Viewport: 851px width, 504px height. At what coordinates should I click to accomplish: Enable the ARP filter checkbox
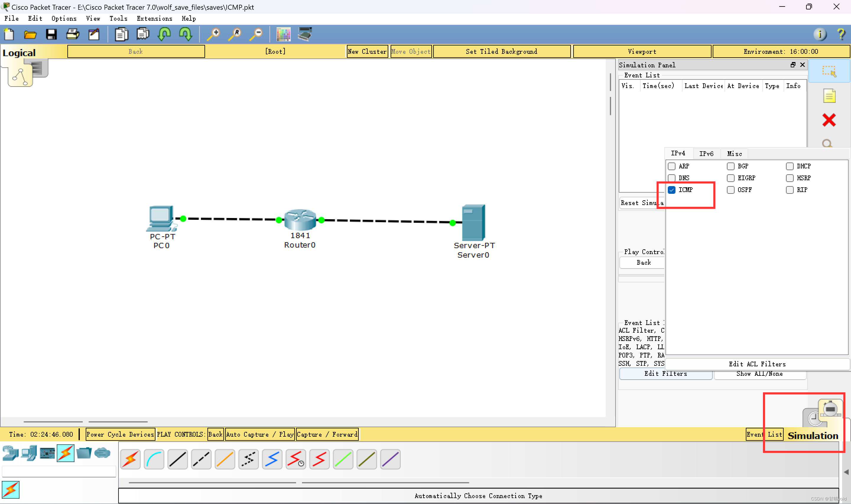coord(672,166)
